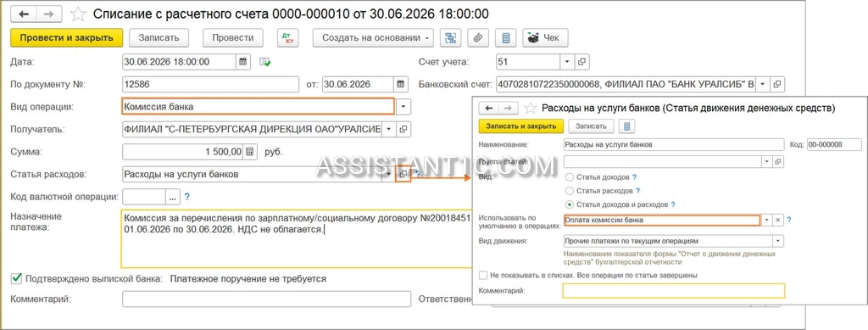Open attached files paperclip icon
The width and height of the screenshot is (868, 330).
click(478, 37)
